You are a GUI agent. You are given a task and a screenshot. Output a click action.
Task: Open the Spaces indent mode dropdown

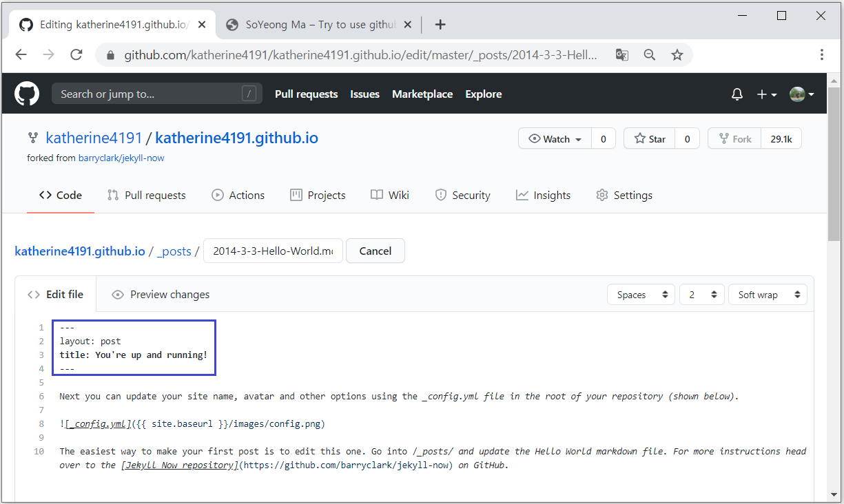pos(641,295)
